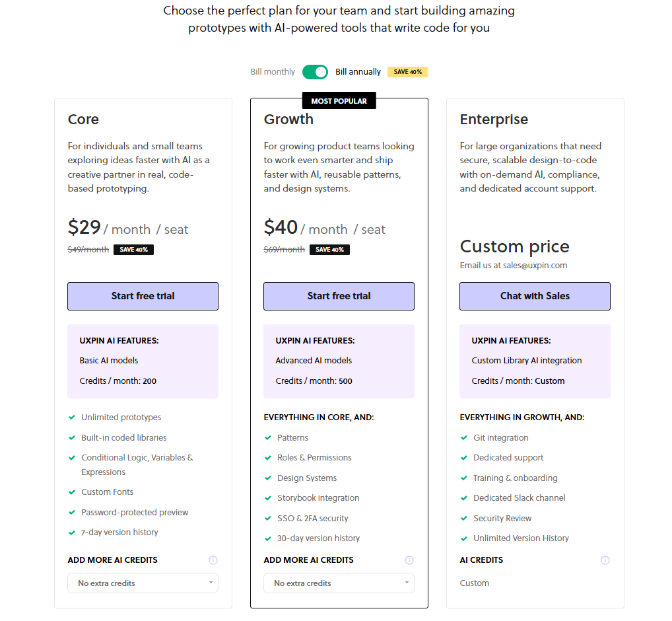Click the yellow SAVE 40% badge
Viewport: 672px width, 621px height.
(407, 72)
